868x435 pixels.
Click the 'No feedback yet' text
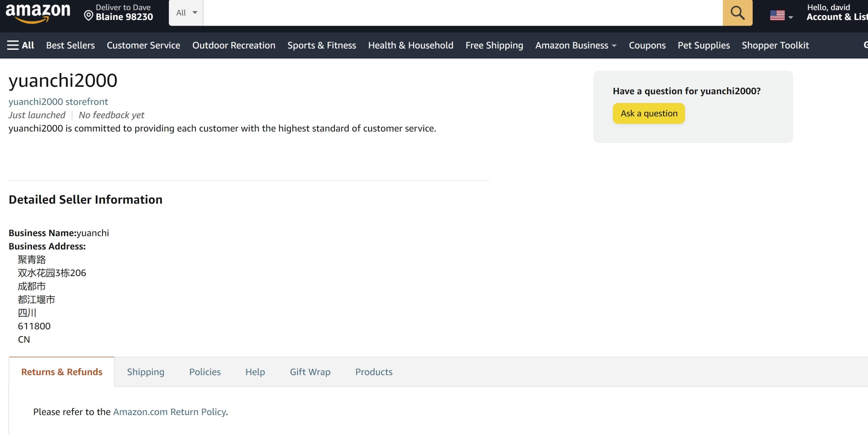point(112,115)
